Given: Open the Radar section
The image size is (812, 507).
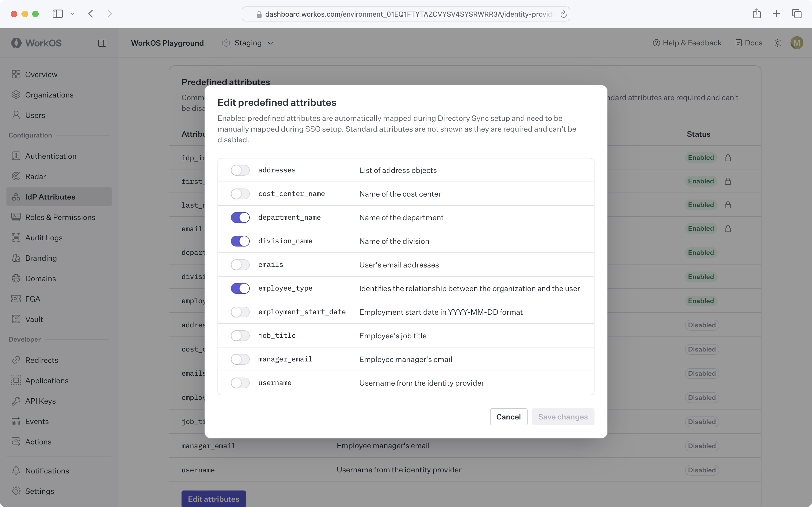Looking at the screenshot, I should 36,176.
